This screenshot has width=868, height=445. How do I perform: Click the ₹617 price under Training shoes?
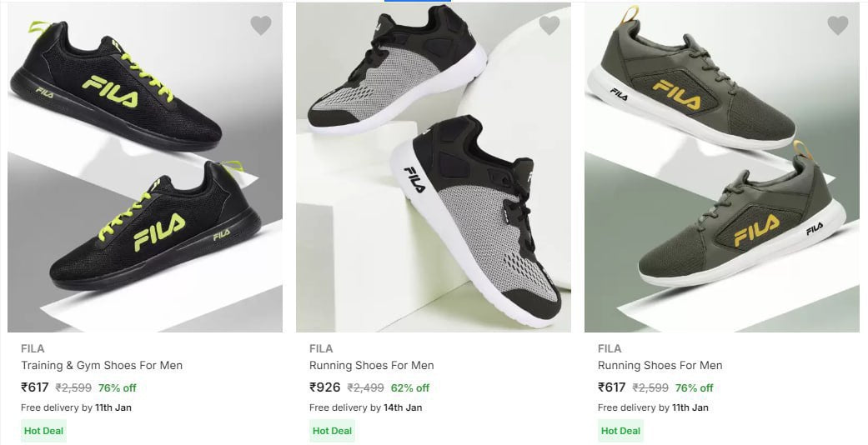click(35, 387)
